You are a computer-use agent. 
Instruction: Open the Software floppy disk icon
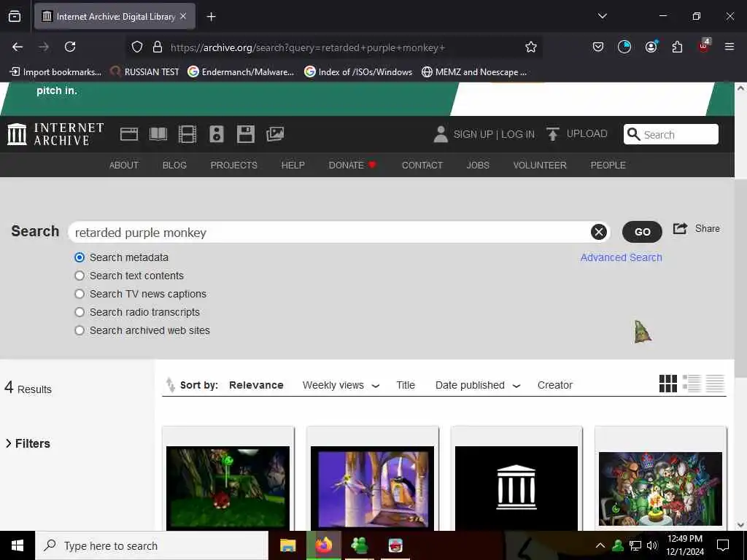pos(246,134)
